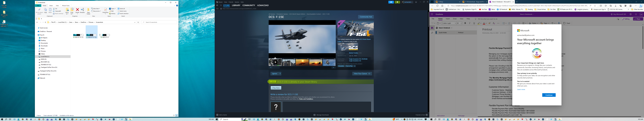Open OneNote search magnifier in sidebar
Screen dimensions: 644x121
tap(432, 33)
